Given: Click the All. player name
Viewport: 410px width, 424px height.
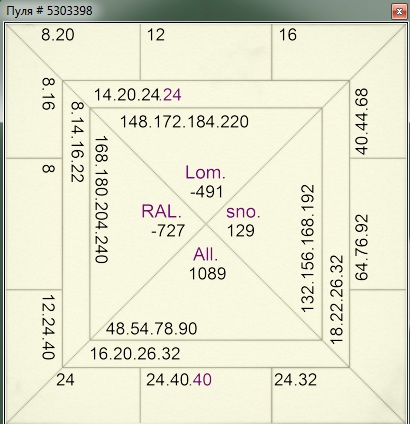Looking at the screenshot, I should point(205,255).
